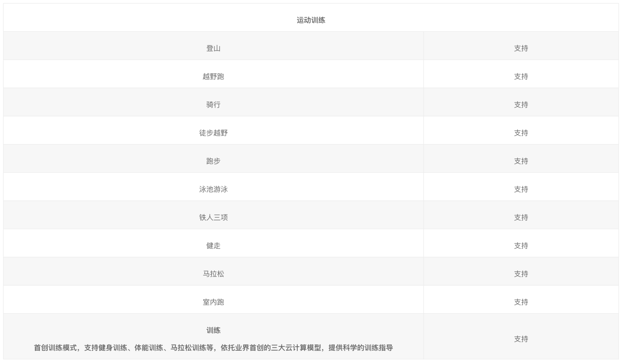Click 支持 next to 越野跑

[521, 77]
